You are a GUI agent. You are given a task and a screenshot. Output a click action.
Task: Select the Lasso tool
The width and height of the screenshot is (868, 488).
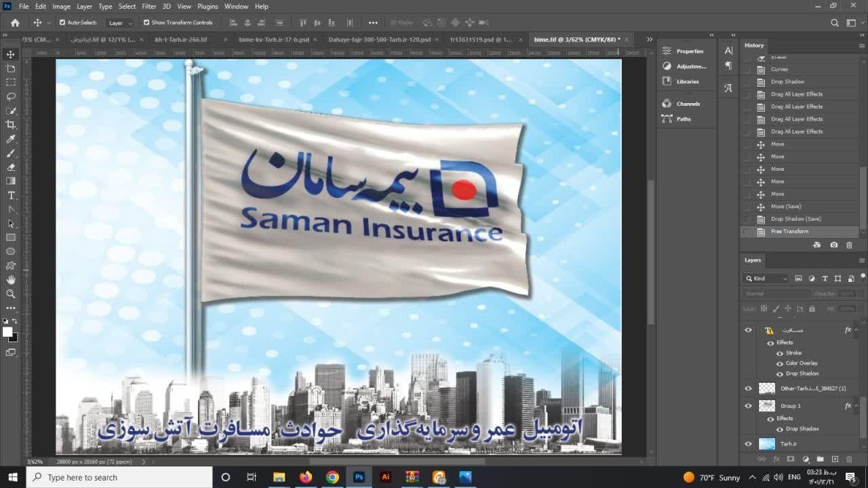[11, 96]
